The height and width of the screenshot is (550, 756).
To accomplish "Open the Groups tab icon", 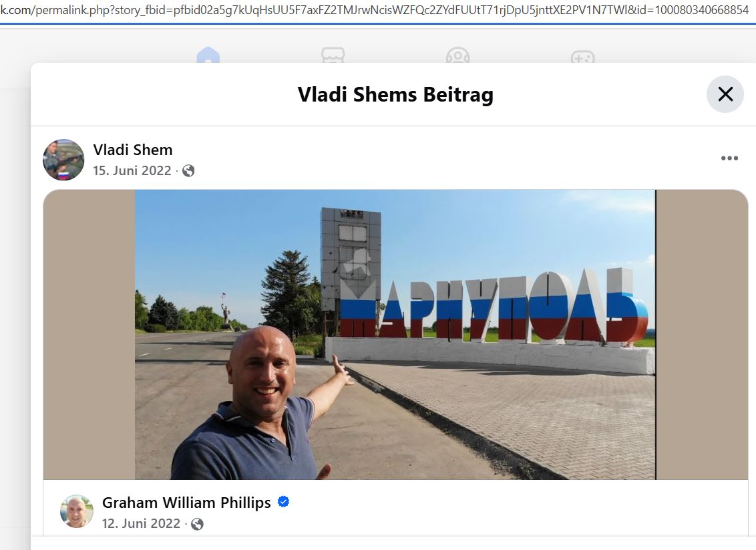I will click(x=457, y=55).
